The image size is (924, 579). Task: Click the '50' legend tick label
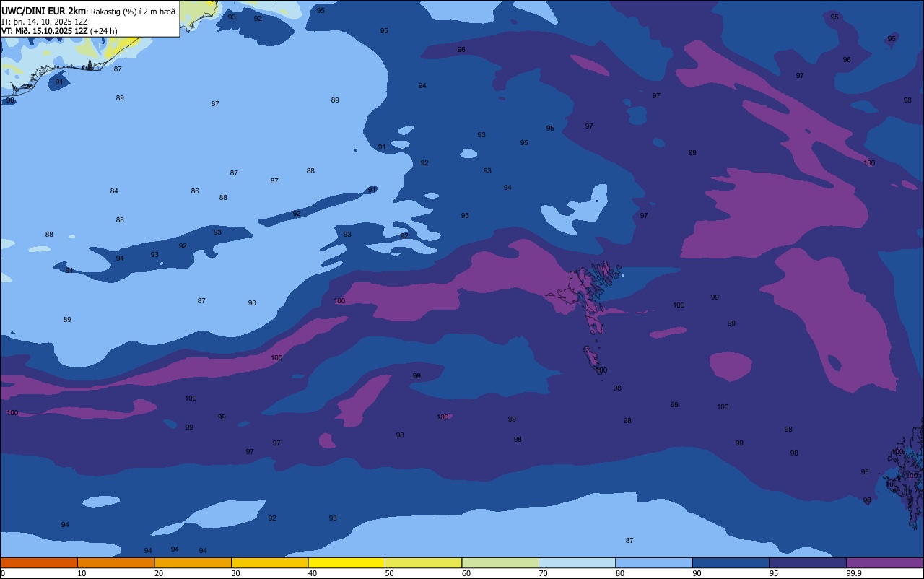tap(389, 573)
